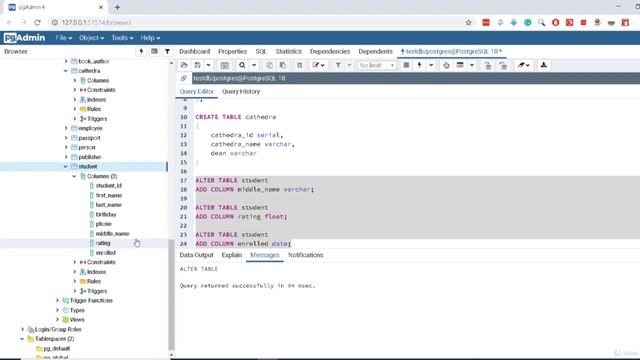Click the Filter funnel icon in query toolbar
The height and width of the screenshot is (360, 640).
click(338, 65)
